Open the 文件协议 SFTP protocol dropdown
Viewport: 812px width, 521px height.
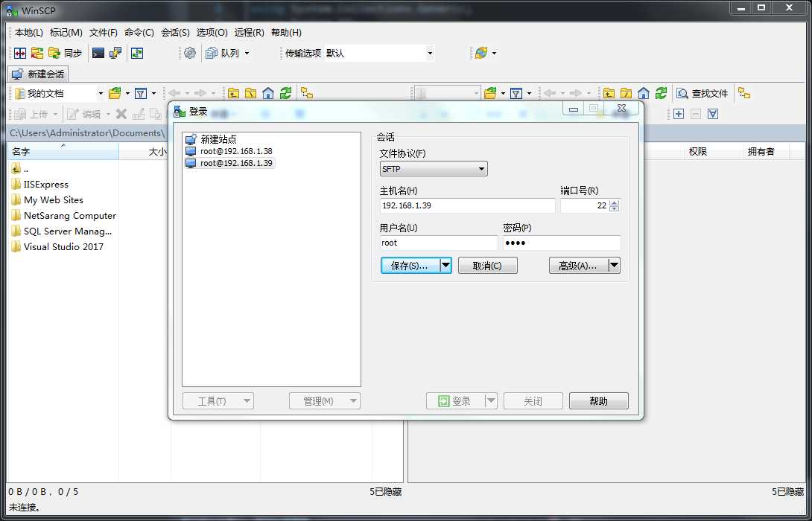(434, 169)
